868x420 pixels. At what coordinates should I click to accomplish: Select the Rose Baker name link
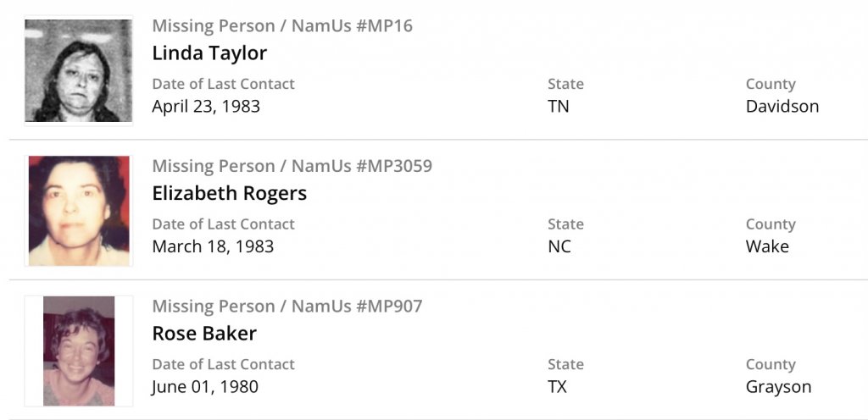click(204, 333)
